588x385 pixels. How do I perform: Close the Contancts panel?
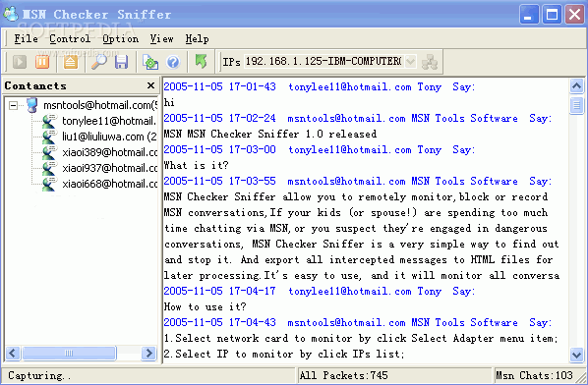(x=150, y=85)
